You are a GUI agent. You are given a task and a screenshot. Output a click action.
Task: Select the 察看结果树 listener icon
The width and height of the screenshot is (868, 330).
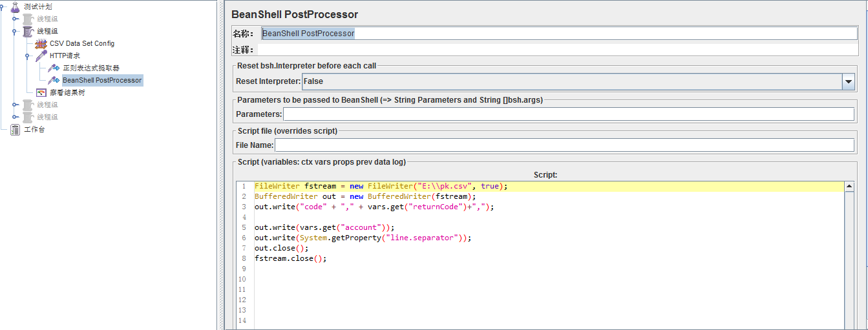pyautogui.click(x=41, y=92)
